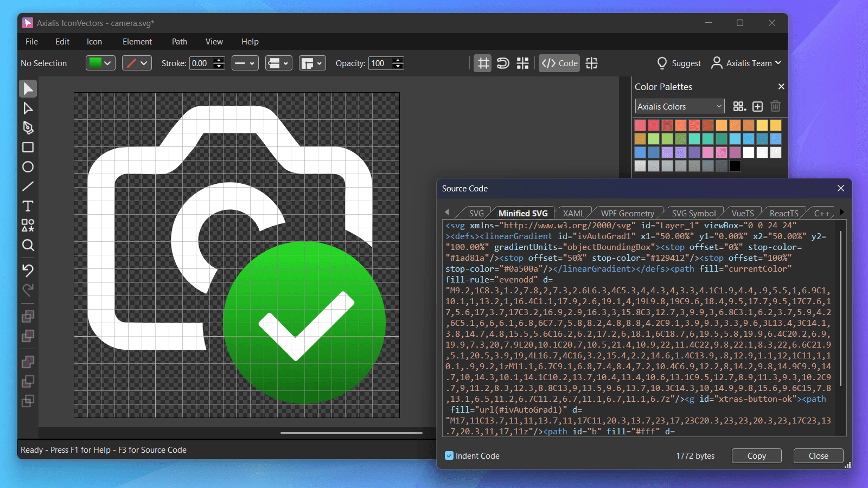Toggle the guides layout button

coord(522,63)
